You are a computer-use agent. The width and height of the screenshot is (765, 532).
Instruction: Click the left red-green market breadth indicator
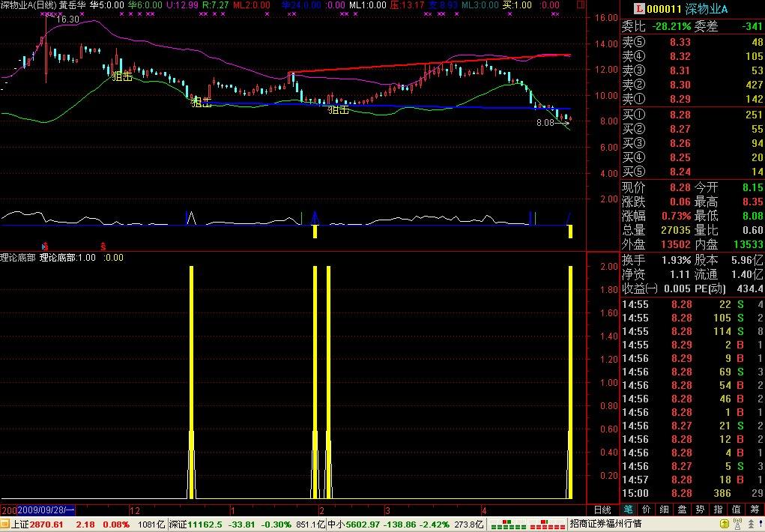pos(508,525)
